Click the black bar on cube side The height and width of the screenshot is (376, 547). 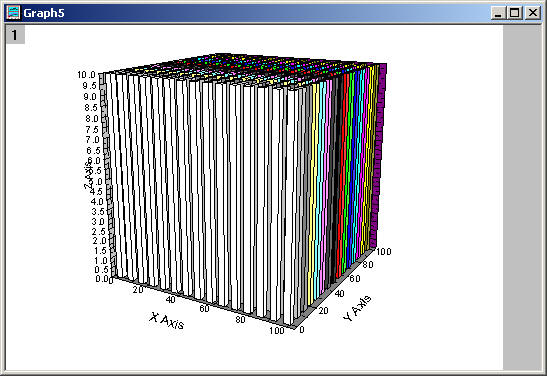tap(332, 181)
